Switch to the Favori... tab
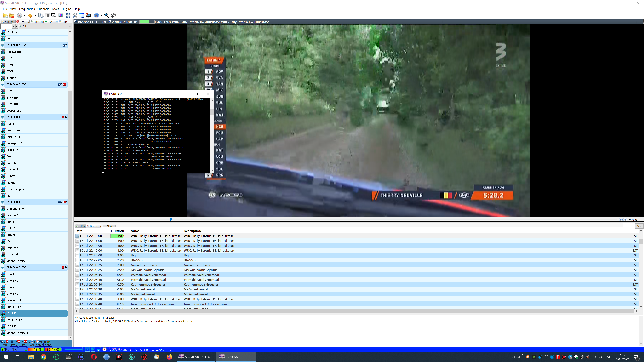Viewport: 644px width, 362px height. click(23, 22)
